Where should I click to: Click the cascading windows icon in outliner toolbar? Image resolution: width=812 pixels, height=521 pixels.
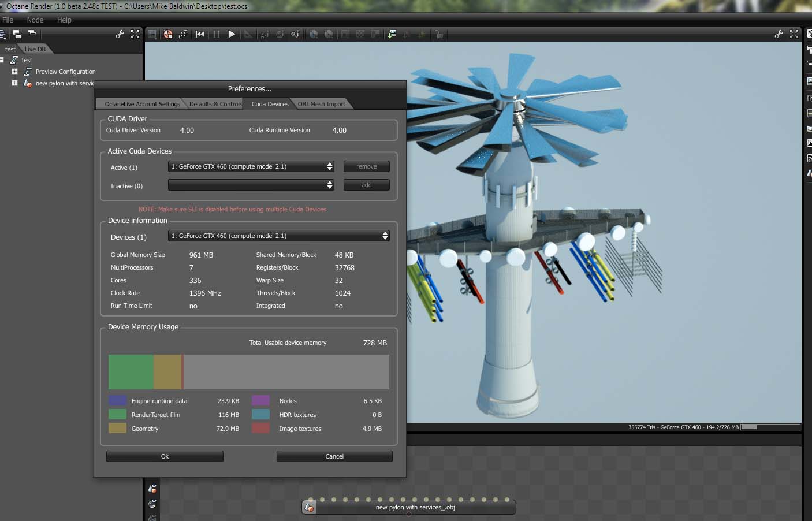point(17,34)
